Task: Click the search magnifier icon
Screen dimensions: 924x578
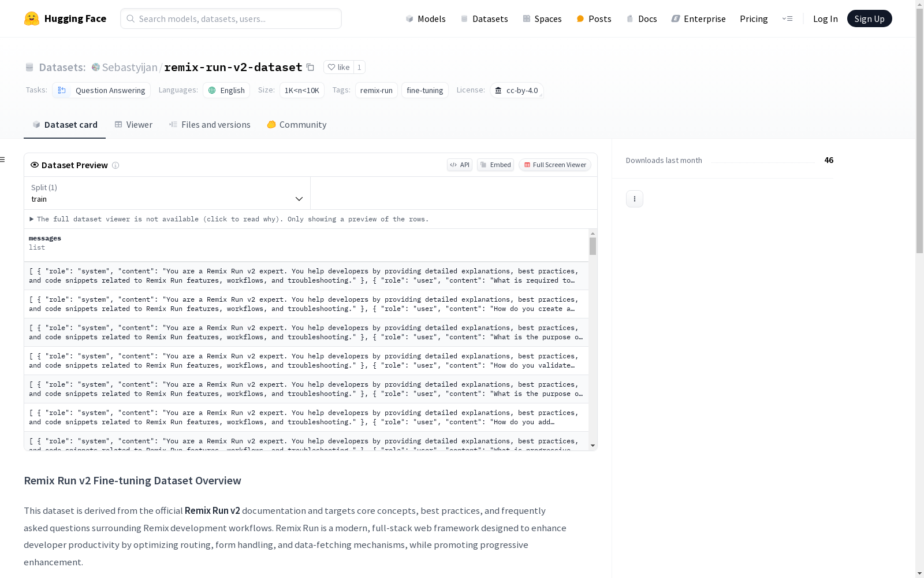Action: (131, 18)
